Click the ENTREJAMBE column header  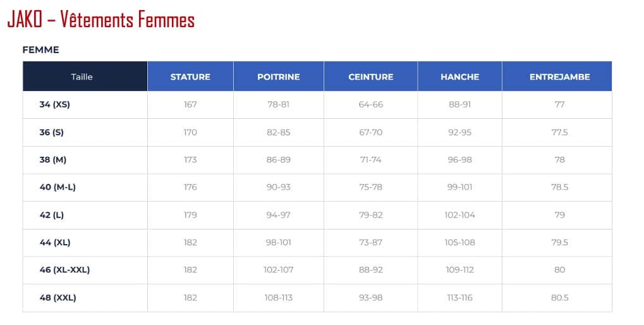[557, 77]
